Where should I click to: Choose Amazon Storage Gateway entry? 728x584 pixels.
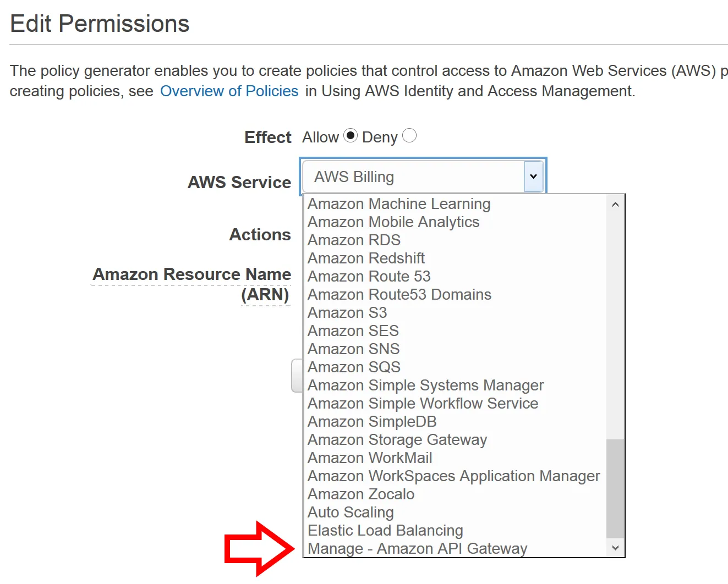397,440
